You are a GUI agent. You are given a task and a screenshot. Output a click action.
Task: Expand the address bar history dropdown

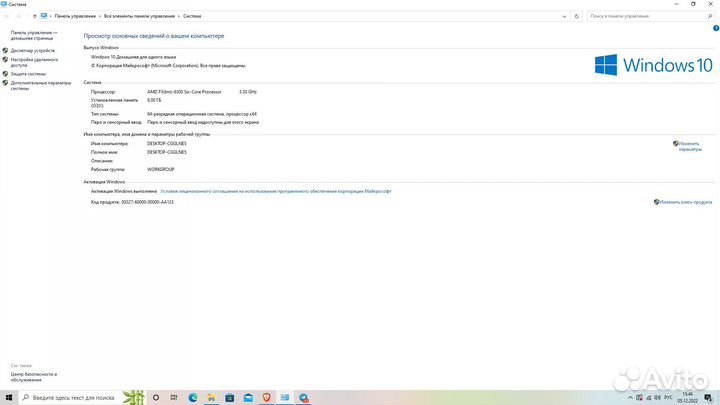(564, 16)
